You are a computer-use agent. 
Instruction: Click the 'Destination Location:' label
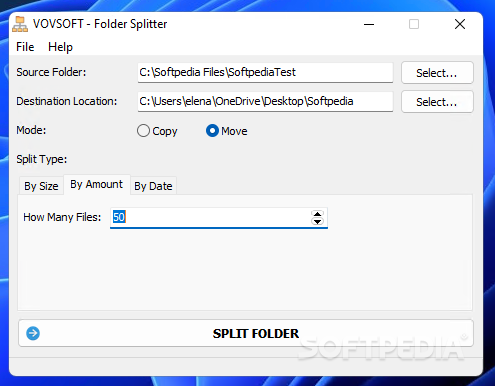click(x=67, y=101)
